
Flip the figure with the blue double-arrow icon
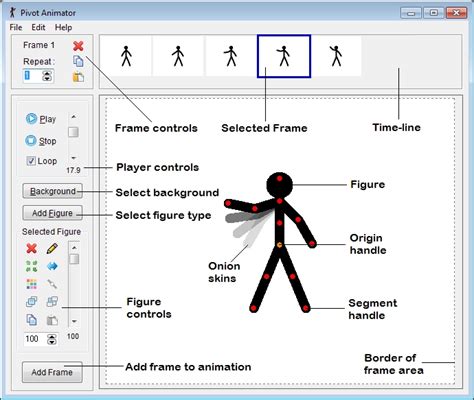[x=52, y=266]
